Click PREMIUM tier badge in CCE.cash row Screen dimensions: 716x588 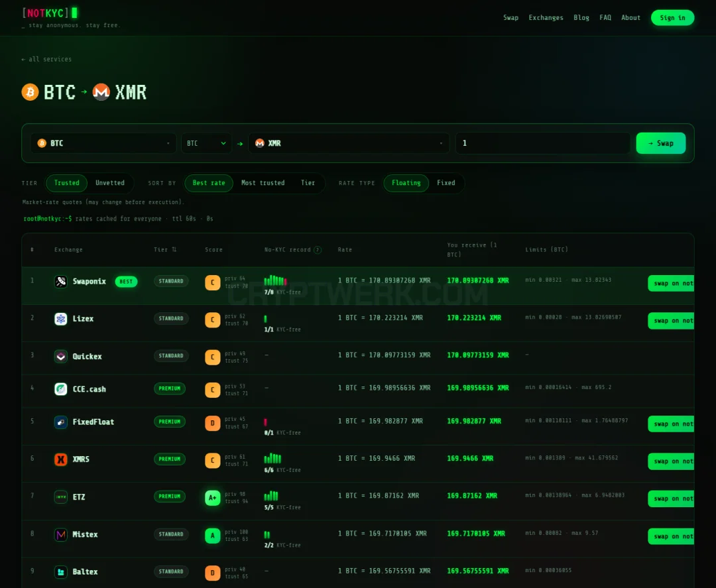click(170, 388)
